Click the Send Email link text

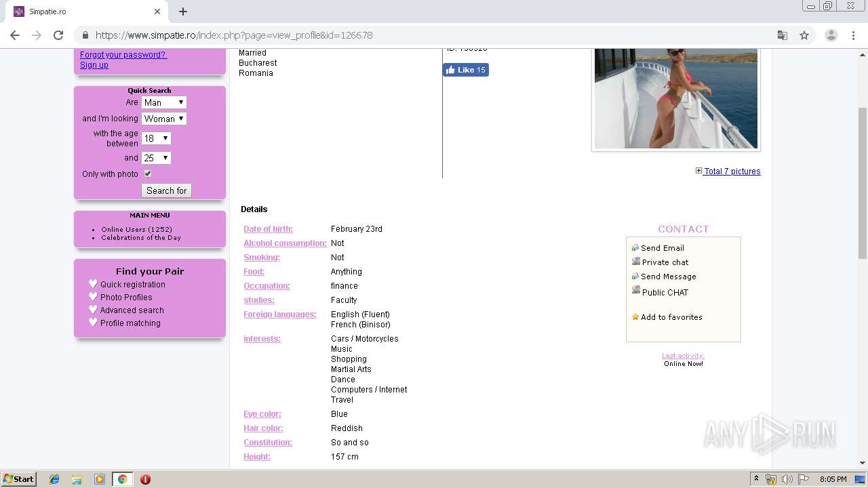pos(663,248)
